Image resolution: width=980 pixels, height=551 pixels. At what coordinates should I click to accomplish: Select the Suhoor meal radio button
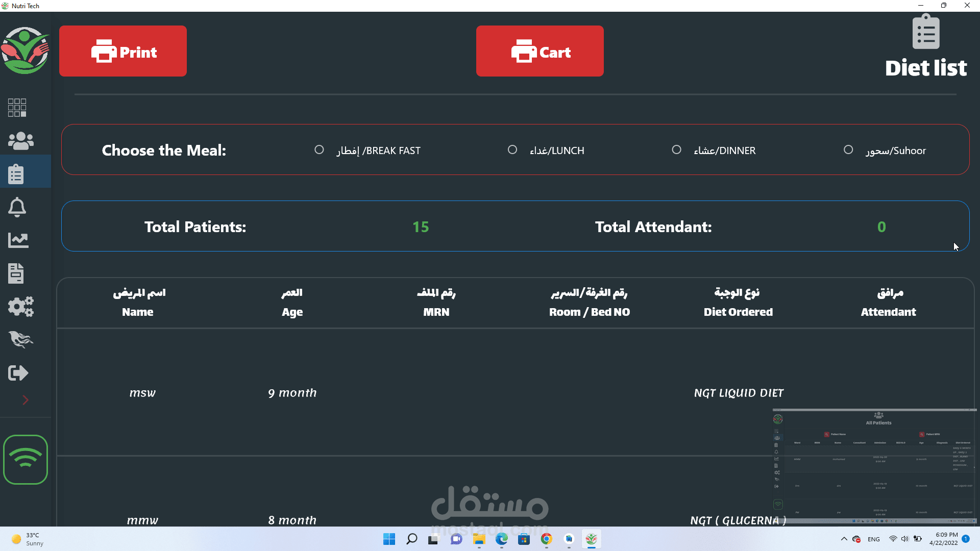848,150
